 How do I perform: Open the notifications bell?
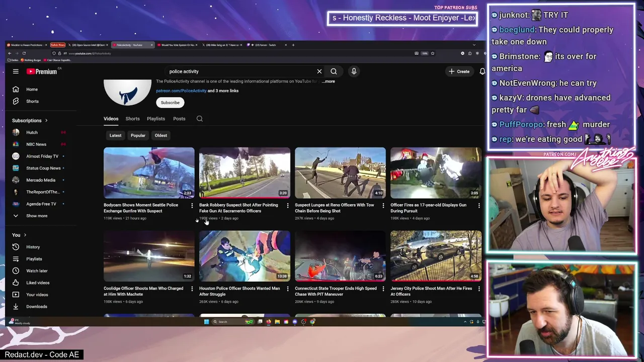[482, 71]
